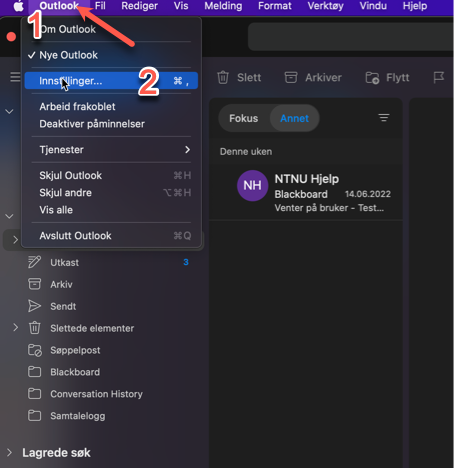
Task: Open the Apple menu
Action: 19,6
